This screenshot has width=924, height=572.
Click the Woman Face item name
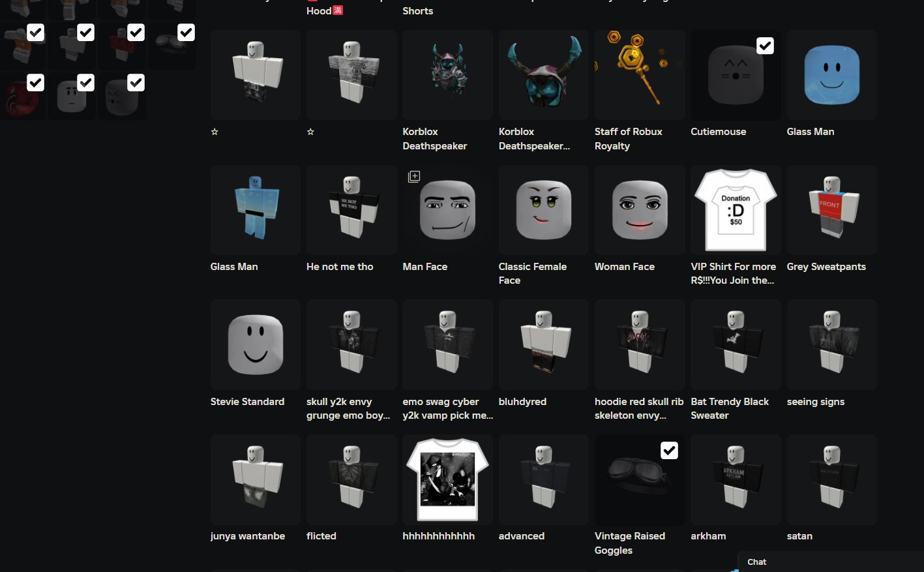tap(625, 267)
